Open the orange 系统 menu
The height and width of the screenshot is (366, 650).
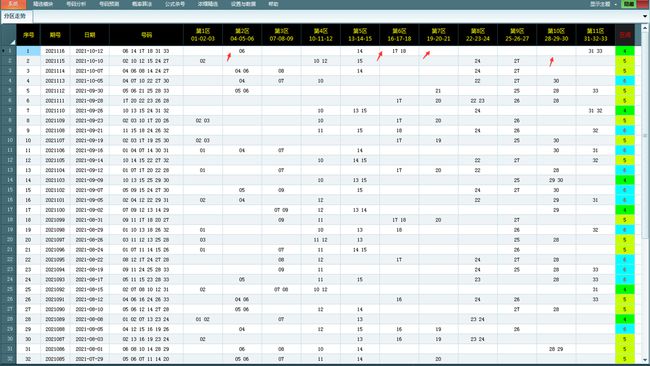point(13,4)
